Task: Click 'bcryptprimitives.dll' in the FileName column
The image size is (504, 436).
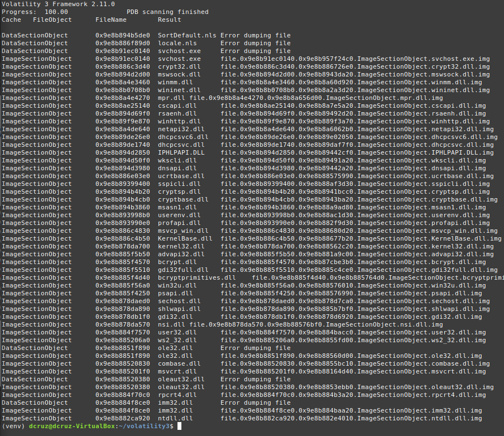Action: pos(196,278)
